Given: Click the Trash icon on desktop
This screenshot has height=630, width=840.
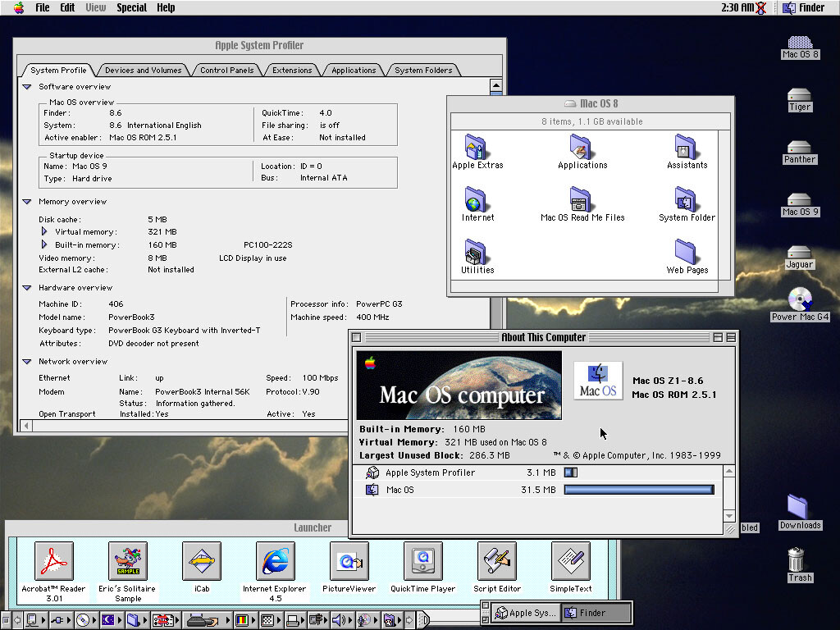Looking at the screenshot, I should tap(797, 560).
